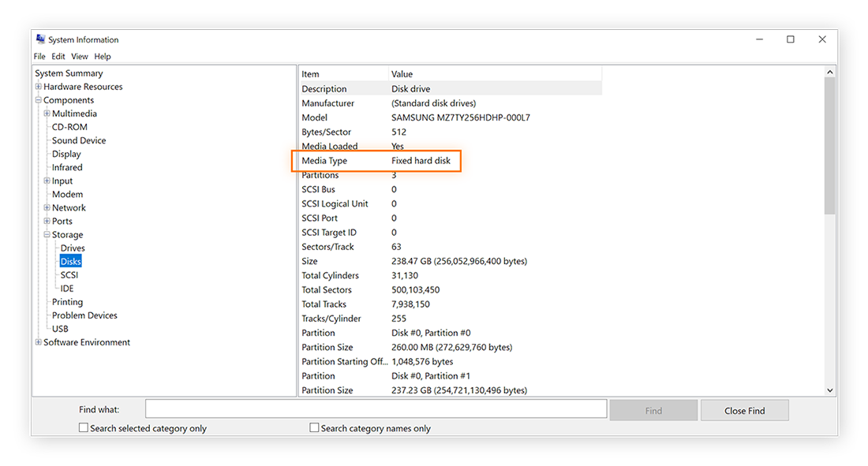
Task: Click the scrollbar up arrow on details pane
Action: [829, 71]
